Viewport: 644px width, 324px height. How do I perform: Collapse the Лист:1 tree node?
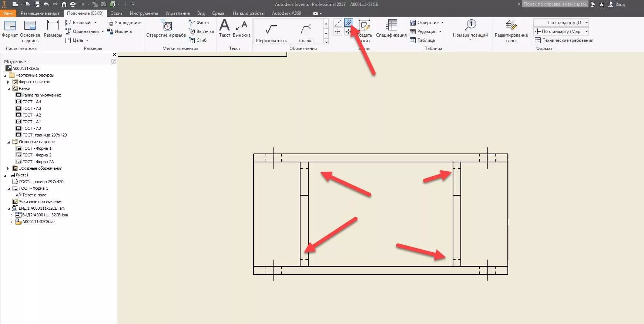(5, 175)
